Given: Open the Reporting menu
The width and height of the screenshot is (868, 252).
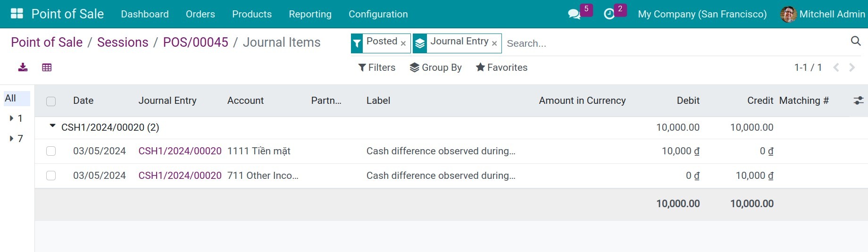Looking at the screenshot, I should pos(310,14).
